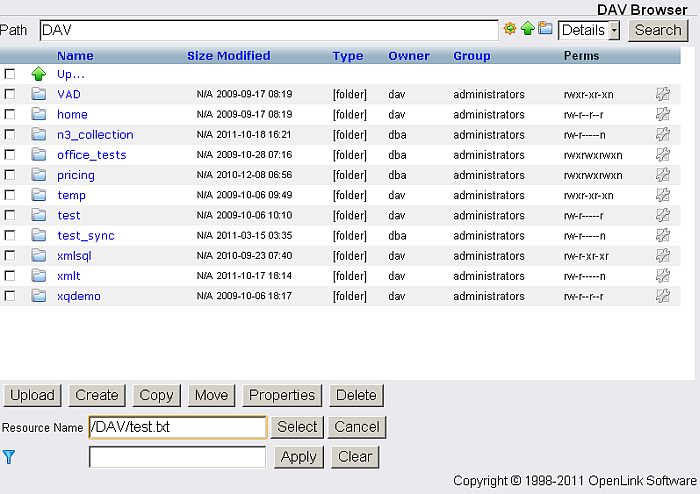Open the properties wrench icon for VAD
This screenshot has width=700, height=494.
pyautogui.click(x=663, y=94)
